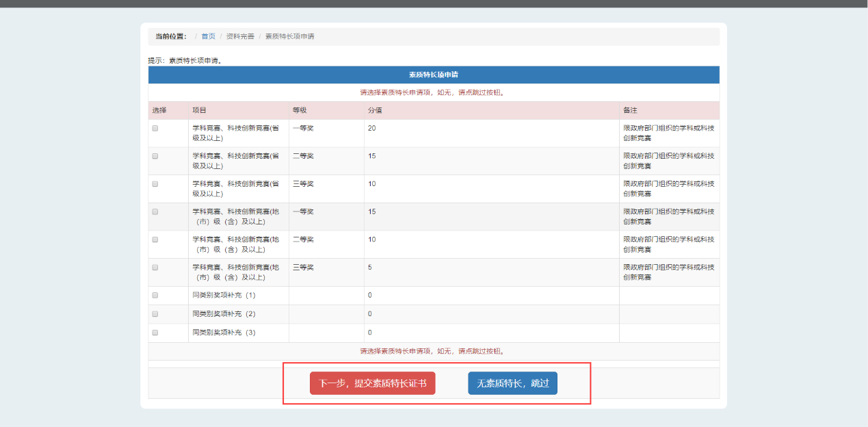
Task: Go to 首页 via the breadcrumb link
Action: 208,36
